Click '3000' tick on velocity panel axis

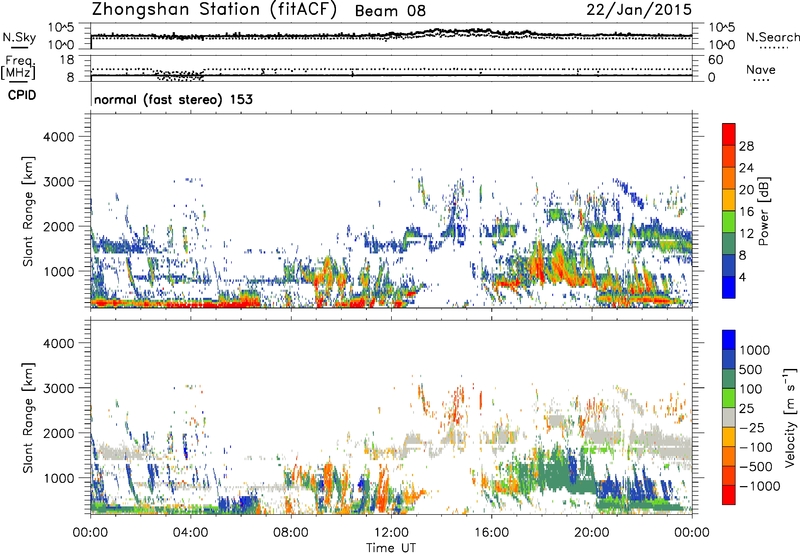click(x=58, y=388)
